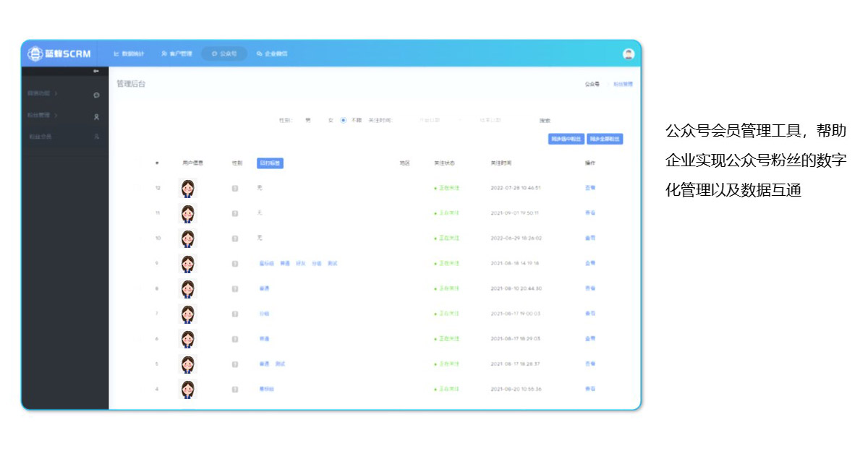Open the 企业微信 top navigation tab
The width and height of the screenshot is (868, 464).
272,54
